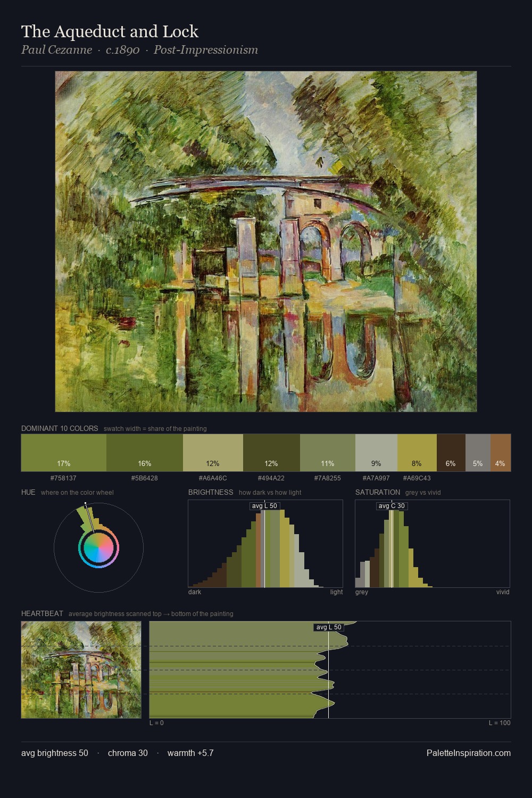This screenshot has width=532, height=798.
Task: Select the 9% grey-green swatch #A7A997
Action: (x=376, y=453)
